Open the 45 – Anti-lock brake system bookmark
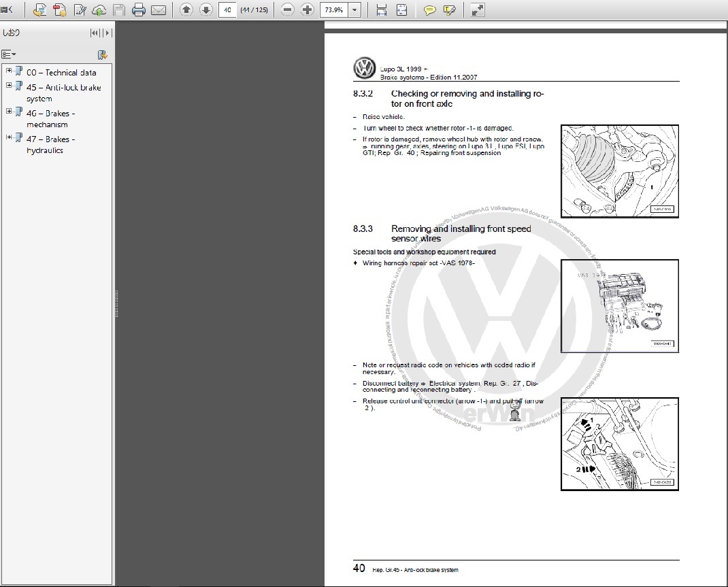The height and width of the screenshot is (587, 728). [63, 93]
